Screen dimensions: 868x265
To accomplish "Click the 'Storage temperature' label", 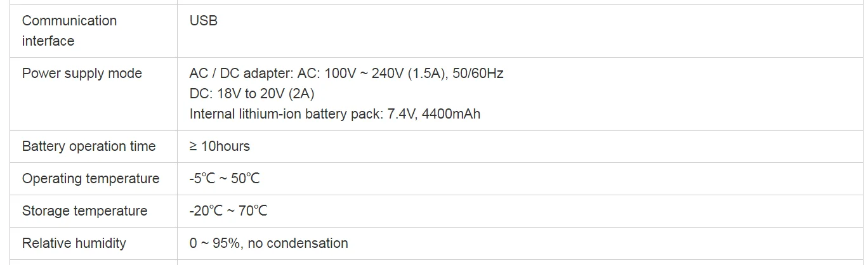I will (84, 211).
